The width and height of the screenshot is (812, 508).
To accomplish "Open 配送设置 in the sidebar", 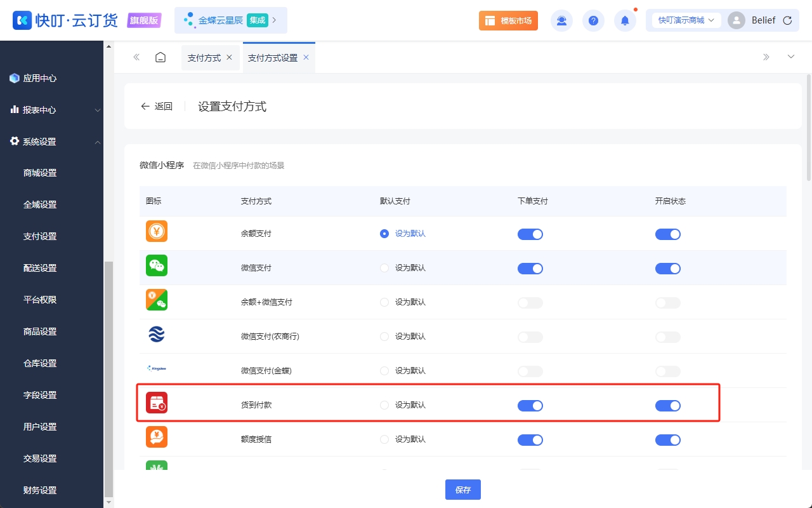I will [x=40, y=268].
